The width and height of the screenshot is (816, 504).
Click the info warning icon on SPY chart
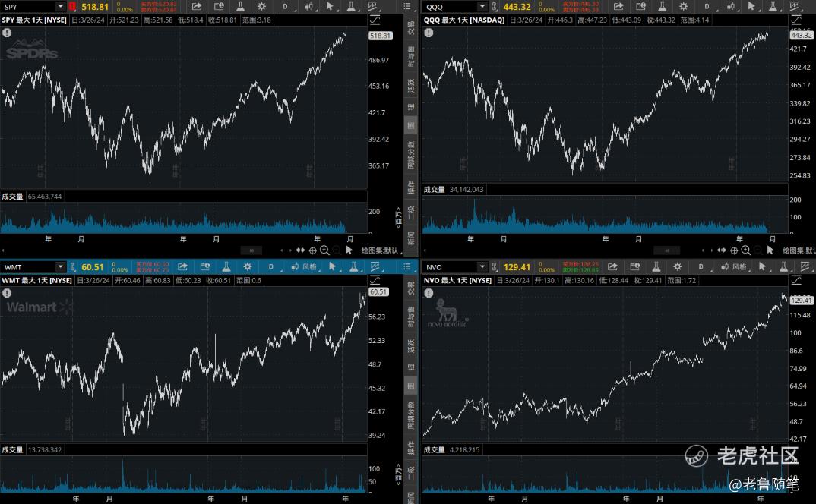[7, 33]
